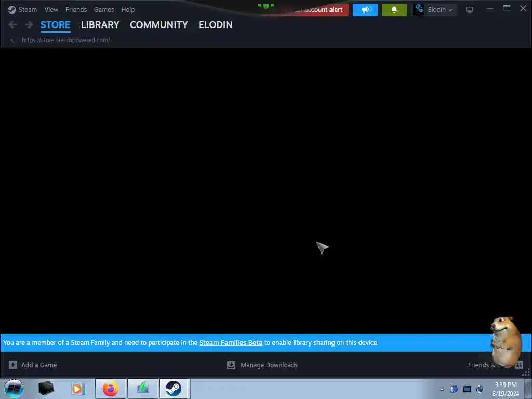Open the green arrow app in taskbar
This screenshot has height=399, width=532.
[x=143, y=389]
